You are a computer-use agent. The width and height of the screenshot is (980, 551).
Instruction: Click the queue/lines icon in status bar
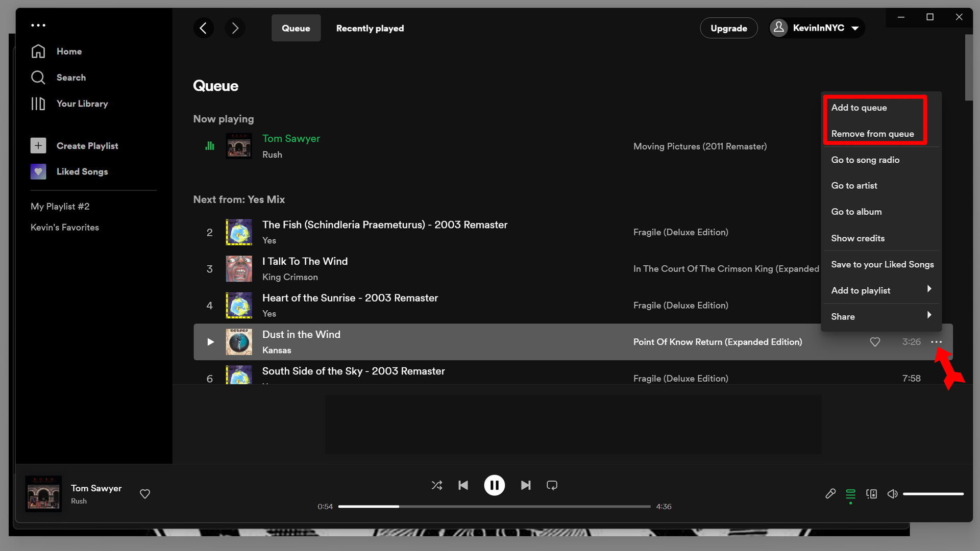tap(851, 492)
